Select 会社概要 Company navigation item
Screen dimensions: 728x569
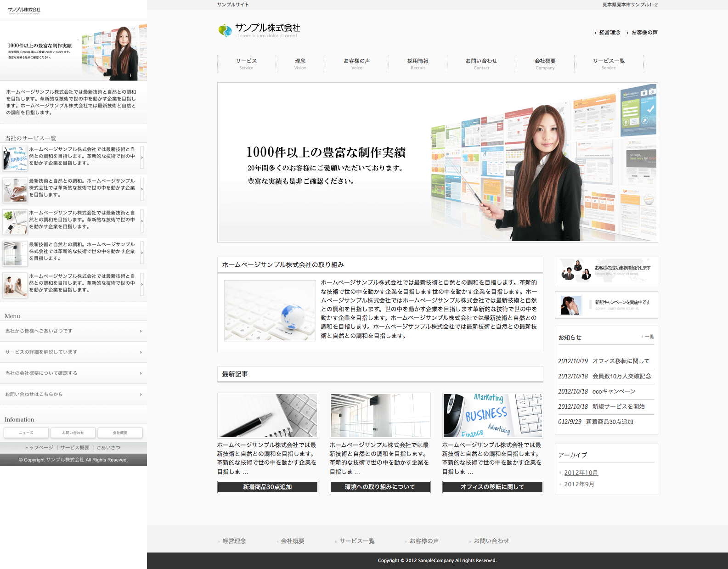coord(545,64)
